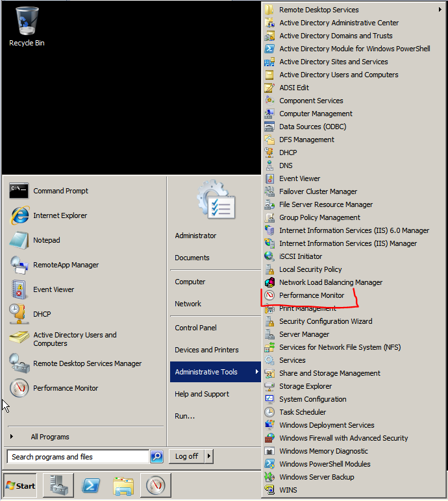Click the Search programs and files box
448x501 pixels.
78,457
